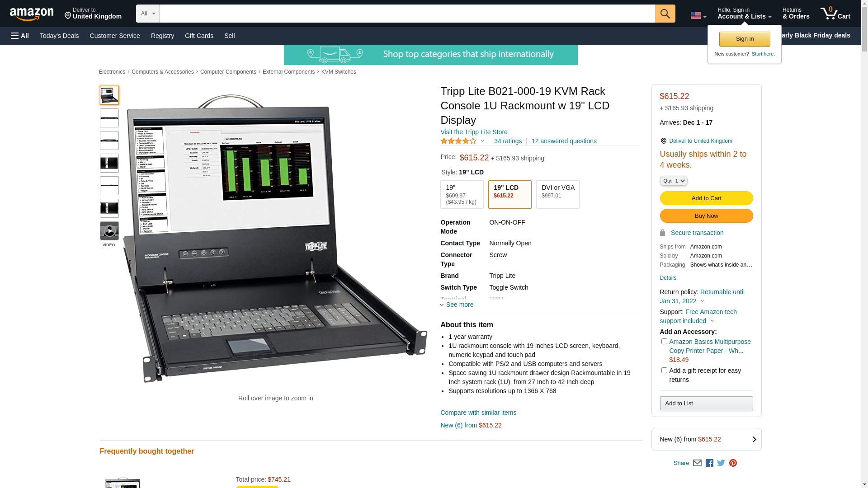Open Today's Deals in navigation bar
Screen dimensions: 868x488
tap(59, 36)
